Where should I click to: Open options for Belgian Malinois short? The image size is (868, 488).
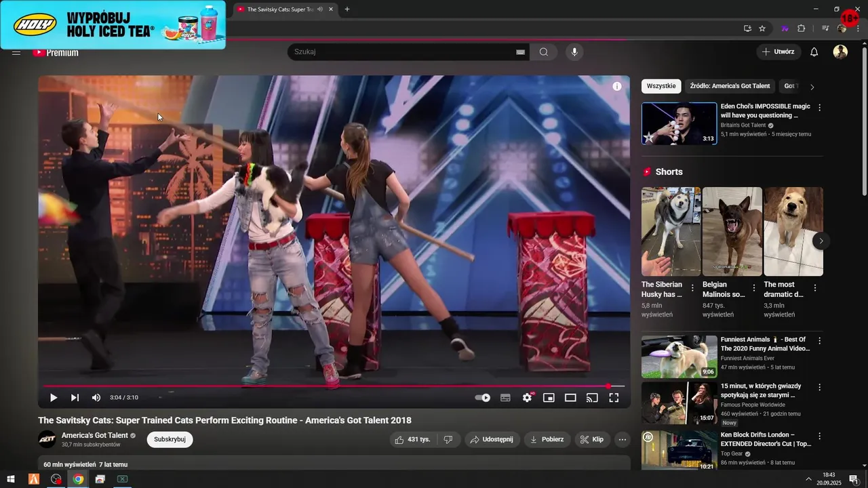click(x=753, y=288)
